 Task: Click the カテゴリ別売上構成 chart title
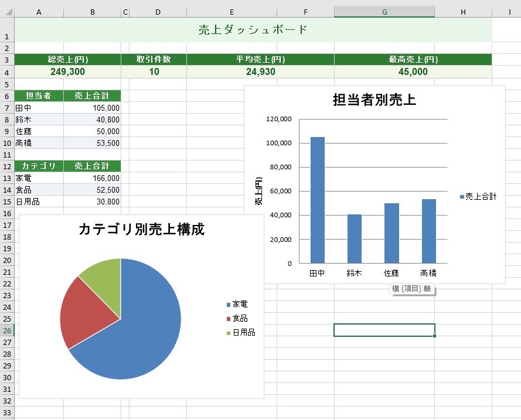tap(142, 229)
